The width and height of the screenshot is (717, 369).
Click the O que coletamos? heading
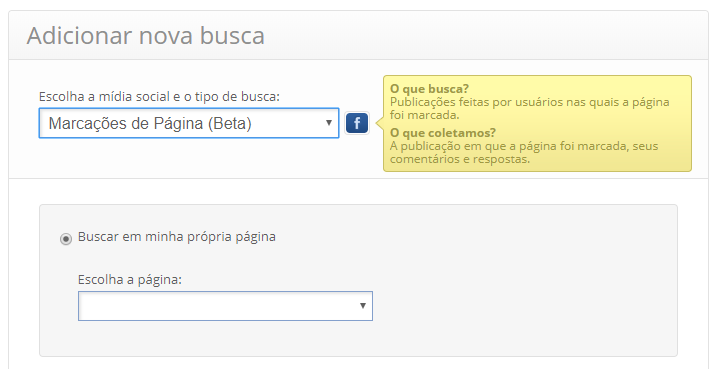point(443,133)
